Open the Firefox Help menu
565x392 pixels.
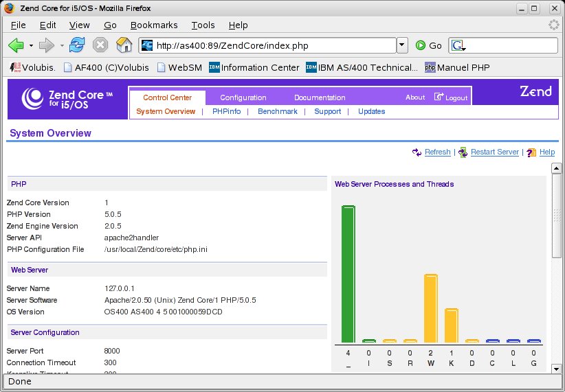[239, 25]
